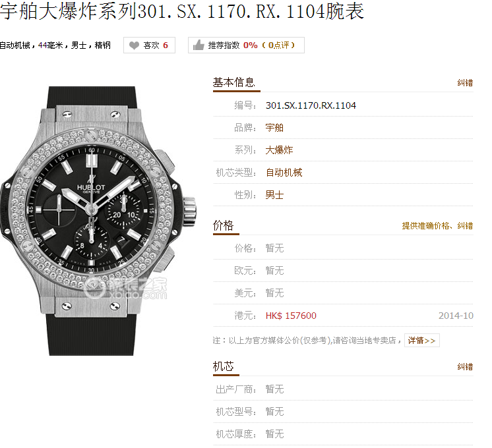This screenshot has width=492, height=448.
Task: Select the 自动机械 movement type link
Action: 284,173
